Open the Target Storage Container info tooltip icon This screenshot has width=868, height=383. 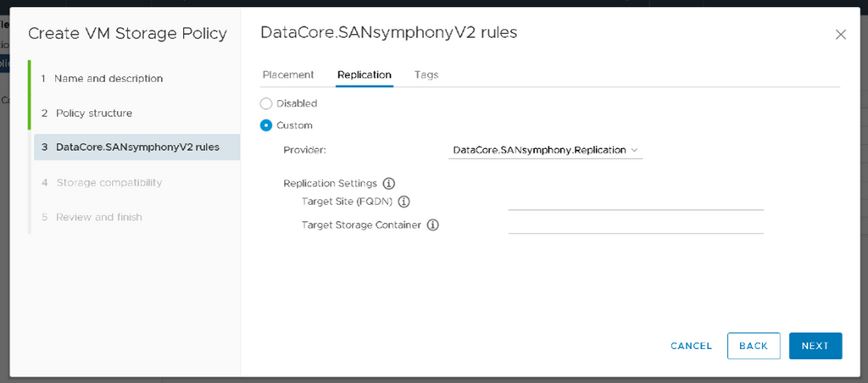tap(432, 225)
